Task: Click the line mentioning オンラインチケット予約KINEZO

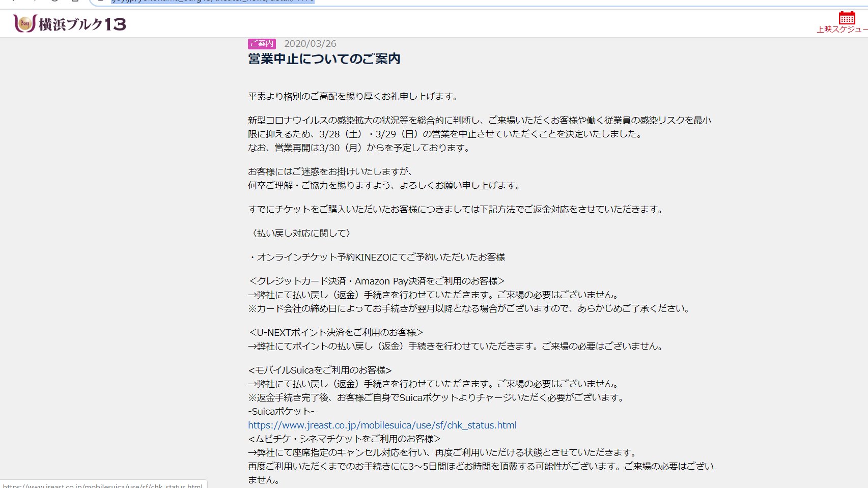Action: (377, 257)
